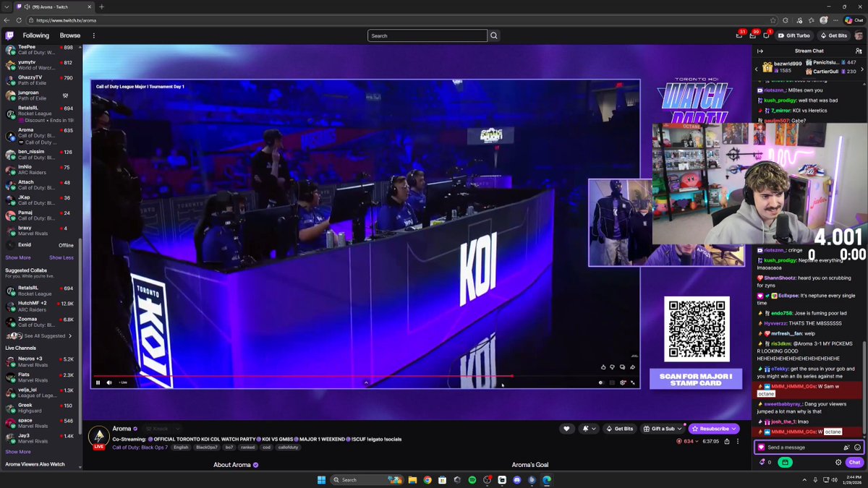Screen dimensions: 868x488
Task: Click the like thumbs-up on the stream
Action: [x=603, y=367]
